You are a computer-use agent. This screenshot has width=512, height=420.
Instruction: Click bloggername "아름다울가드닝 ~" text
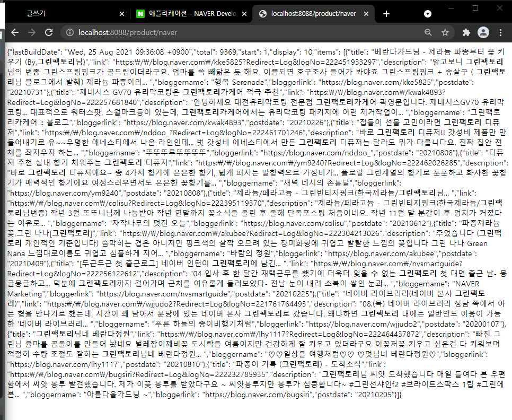(118, 395)
